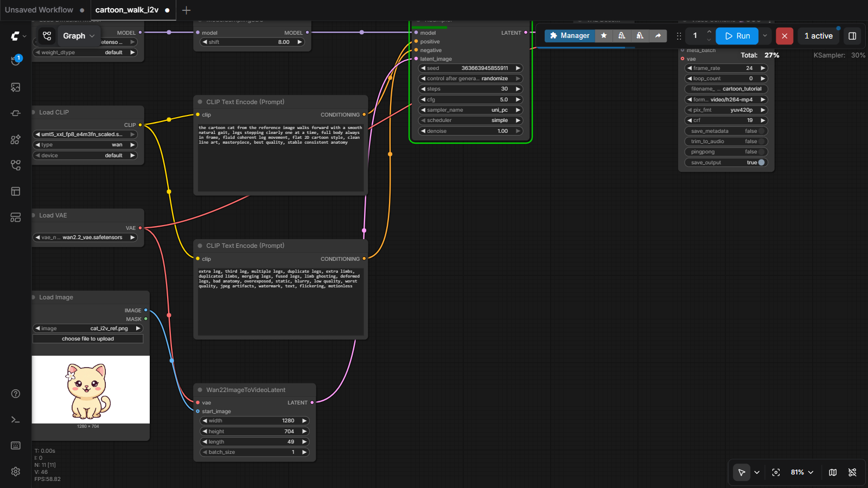
Task: Collapse the Load CLIP node dot
Action: point(33,112)
